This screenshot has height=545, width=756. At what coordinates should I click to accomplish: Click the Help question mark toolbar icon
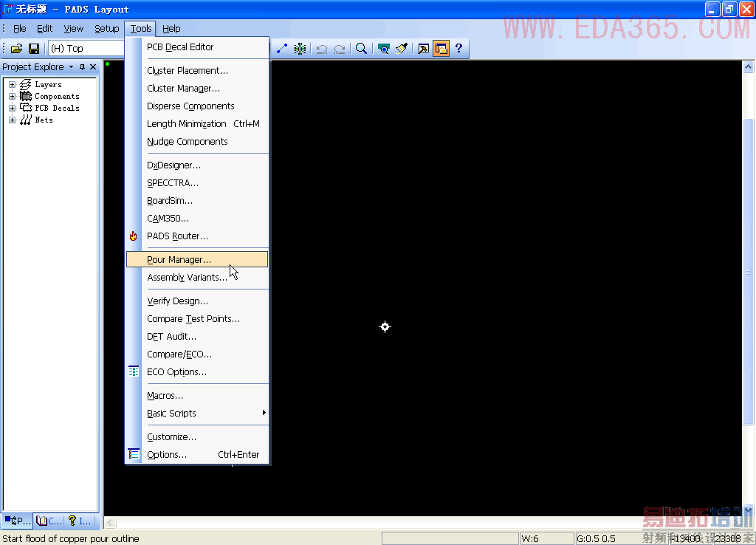click(458, 48)
